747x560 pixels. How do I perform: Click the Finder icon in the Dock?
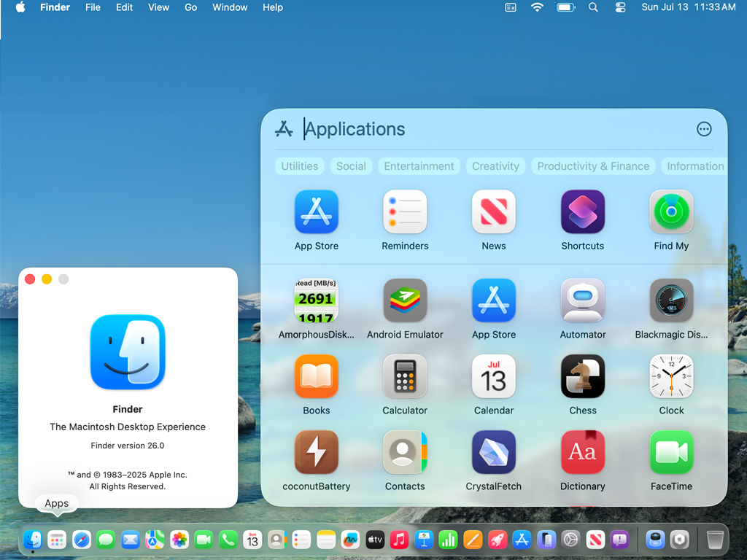coord(33,540)
